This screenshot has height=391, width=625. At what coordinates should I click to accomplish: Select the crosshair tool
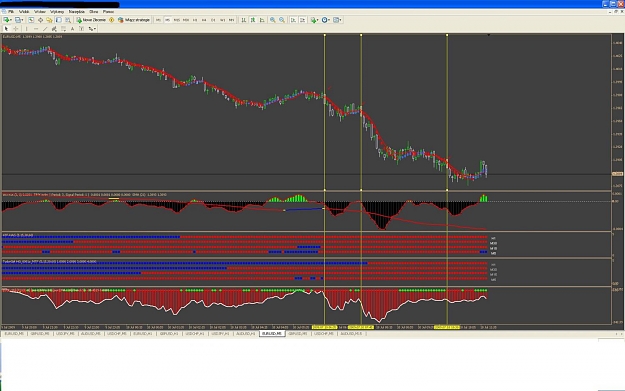(x=16, y=29)
